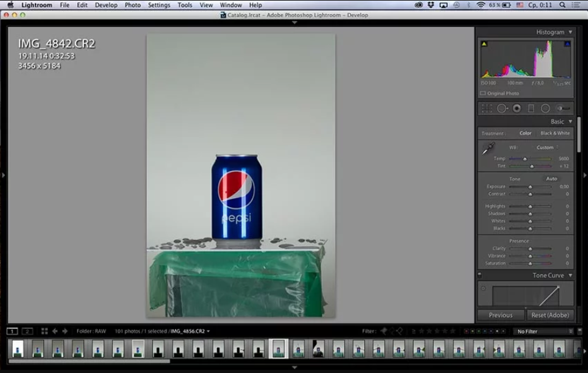
Task: Show the top module picker panel
Action: pos(295,23)
